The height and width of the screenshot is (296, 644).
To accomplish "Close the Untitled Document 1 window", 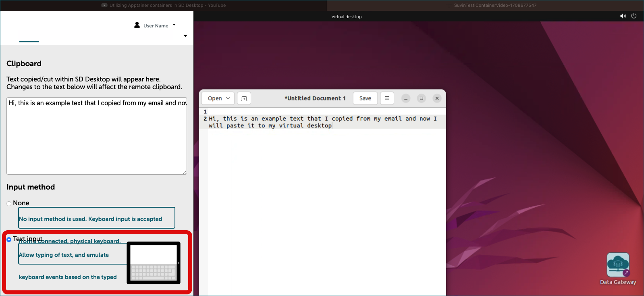I will (437, 98).
